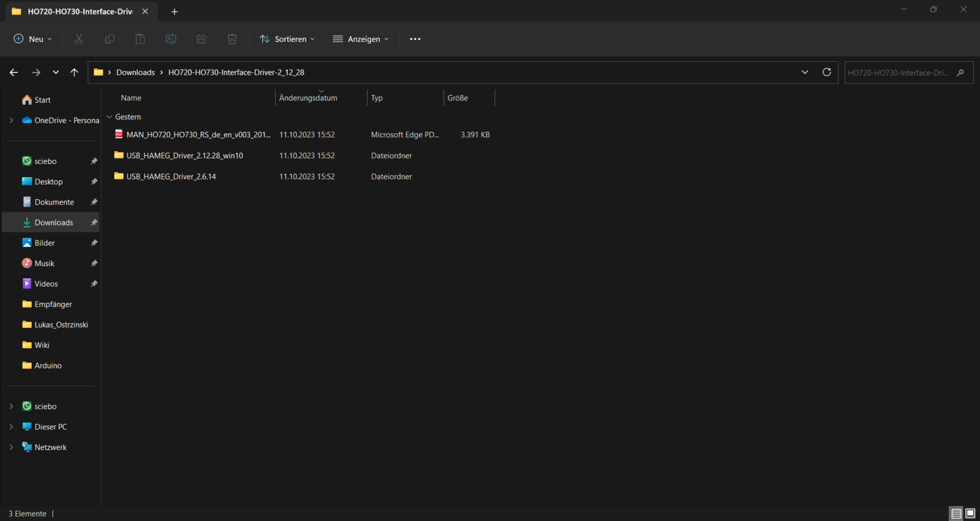Select the USB_HAMEG_Driver_2.12.28_win10 folder

[x=184, y=156]
